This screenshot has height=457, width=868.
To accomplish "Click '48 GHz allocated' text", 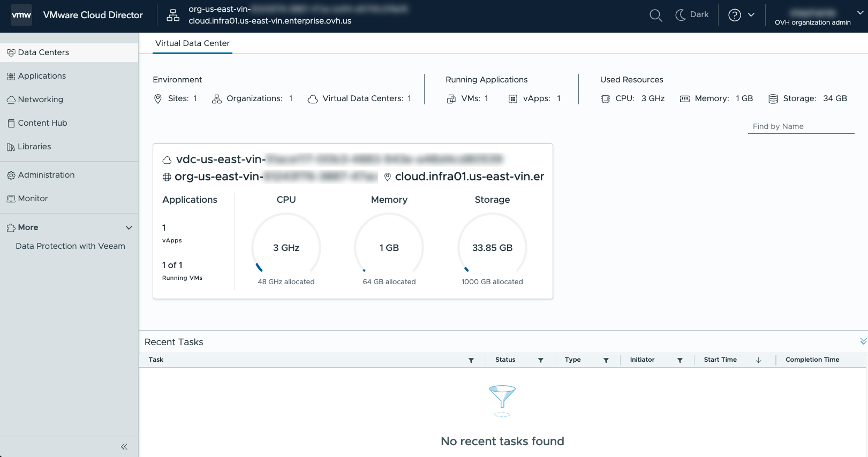I will coord(286,282).
